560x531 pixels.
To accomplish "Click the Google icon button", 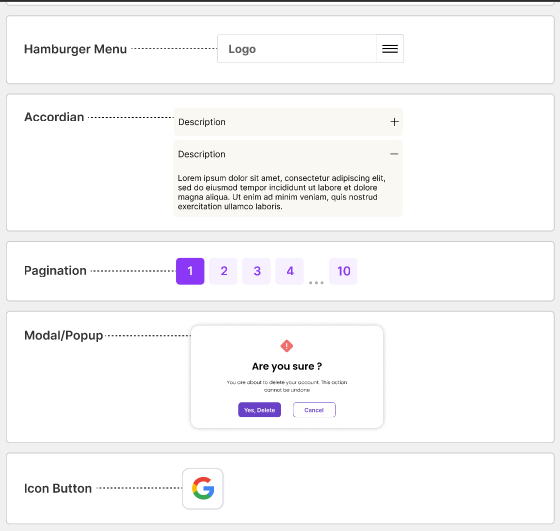I will pos(203,489).
